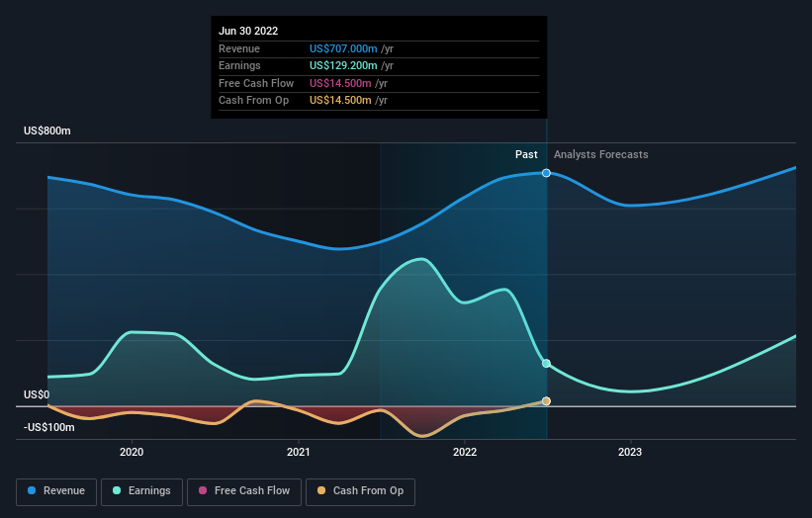Click the orange US$14.500m cash from op value
812x518 pixels.
tap(340, 101)
